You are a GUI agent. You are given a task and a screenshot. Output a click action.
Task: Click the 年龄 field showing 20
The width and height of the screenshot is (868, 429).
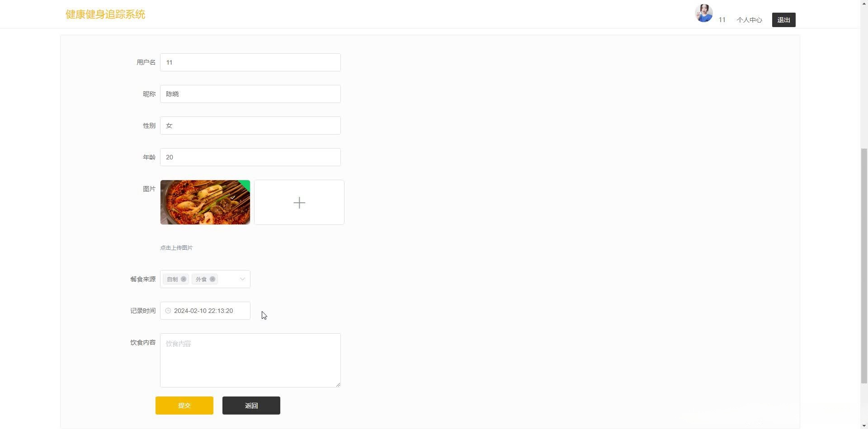pyautogui.click(x=250, y=157)
